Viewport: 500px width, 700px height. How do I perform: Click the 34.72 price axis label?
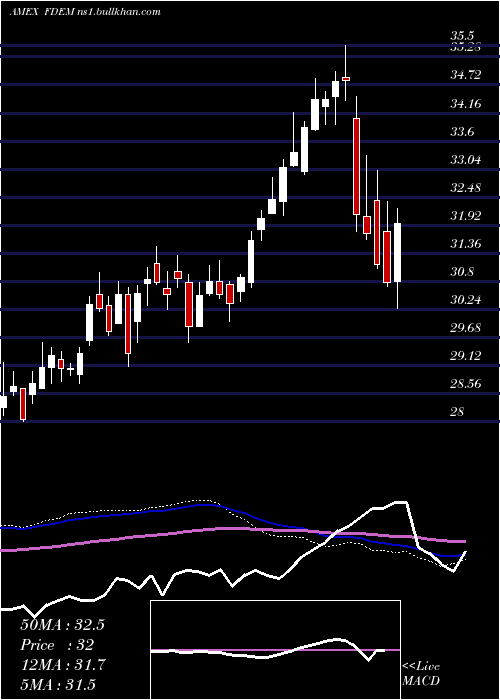click(466, 75)
